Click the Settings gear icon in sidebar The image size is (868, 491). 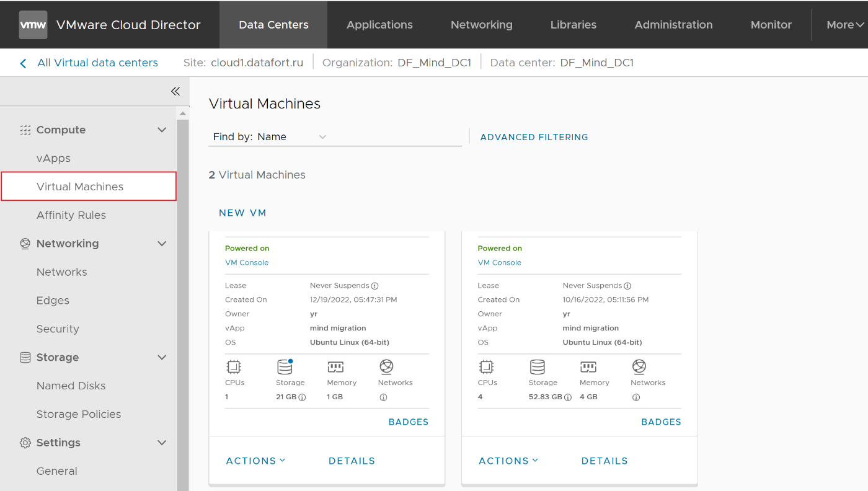[x=25, y=443]
